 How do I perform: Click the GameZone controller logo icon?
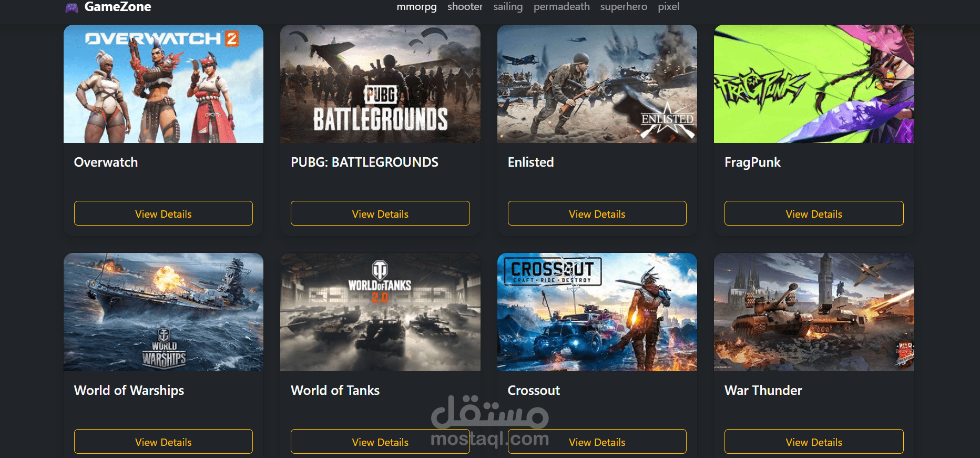pos(72,7)
